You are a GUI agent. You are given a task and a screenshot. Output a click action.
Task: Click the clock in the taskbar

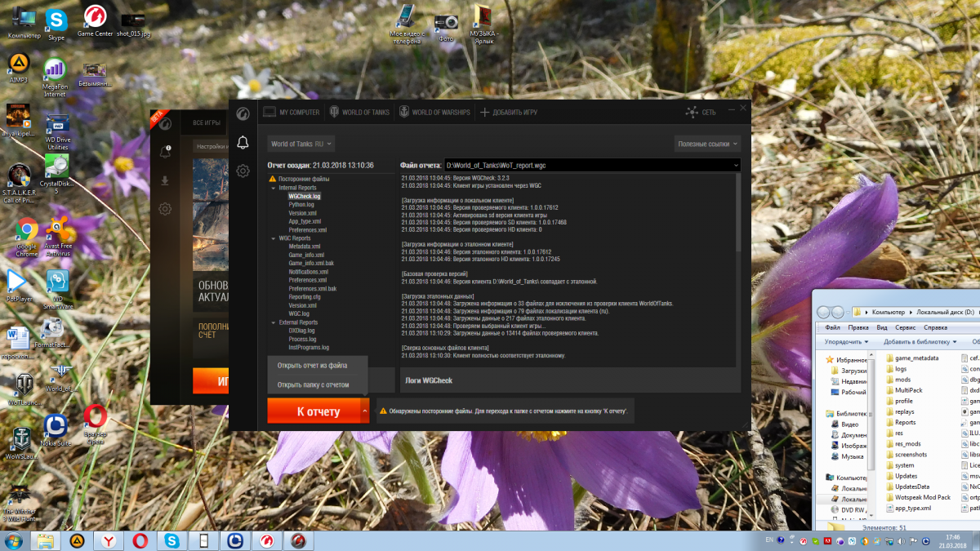coord(952,540)
